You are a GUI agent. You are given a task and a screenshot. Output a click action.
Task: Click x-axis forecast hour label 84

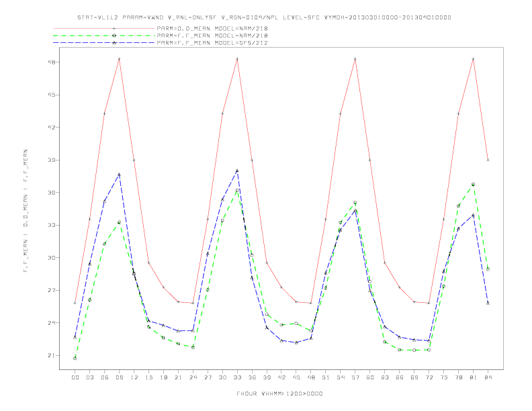pos(488,377)
